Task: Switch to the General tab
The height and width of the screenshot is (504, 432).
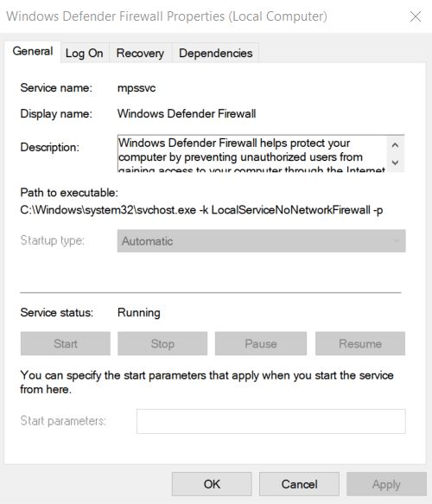Action: coord(33,51)
